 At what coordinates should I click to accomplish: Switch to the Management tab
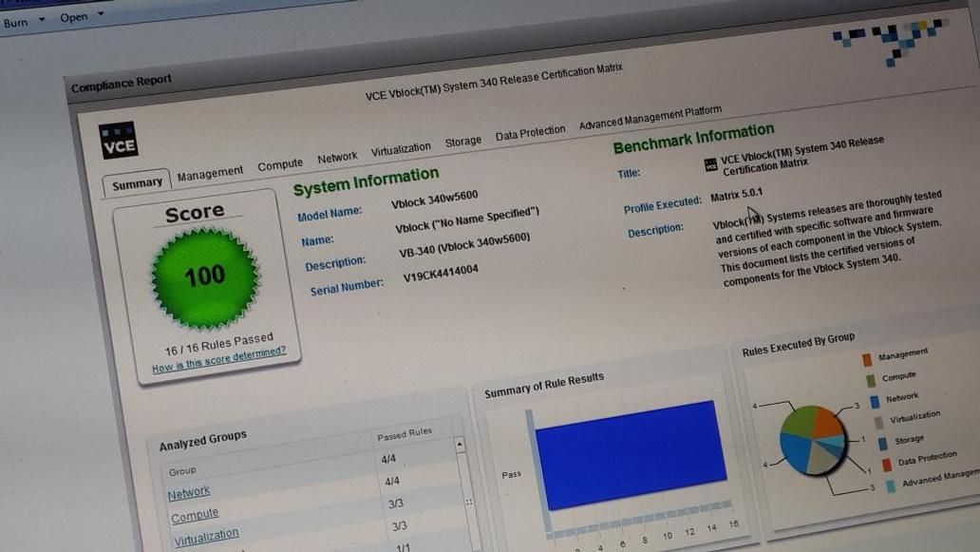(210, 173)
